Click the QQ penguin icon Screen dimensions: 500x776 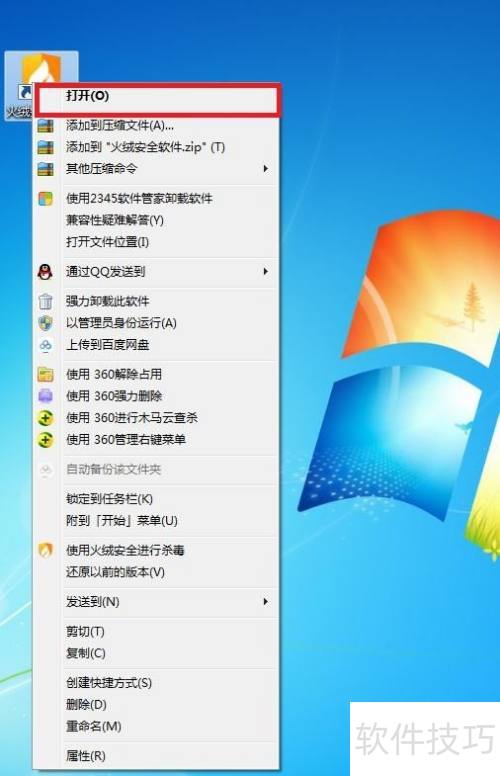(46, 272)
